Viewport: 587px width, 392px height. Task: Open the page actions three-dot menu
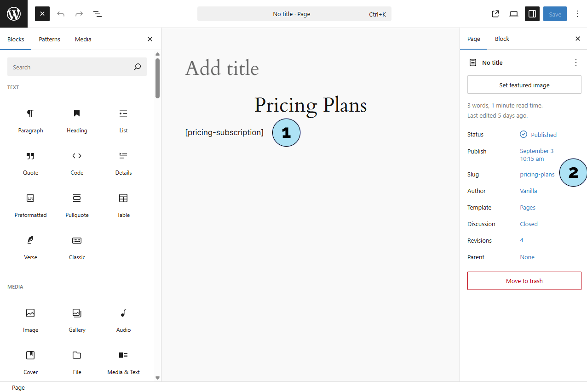[x=576, y=62]
